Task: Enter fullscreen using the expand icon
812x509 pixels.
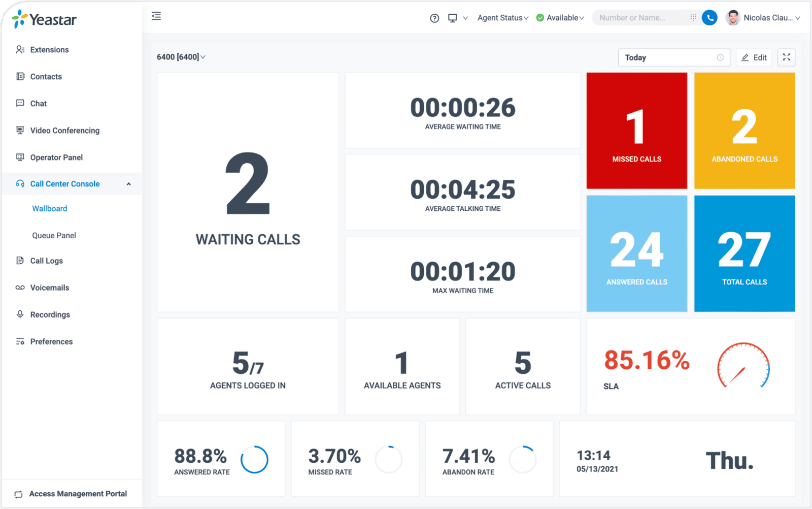Action: tap(786, 57)
